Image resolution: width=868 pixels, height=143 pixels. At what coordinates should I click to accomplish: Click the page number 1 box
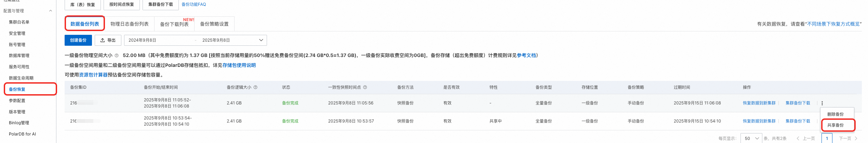point(827,138)
